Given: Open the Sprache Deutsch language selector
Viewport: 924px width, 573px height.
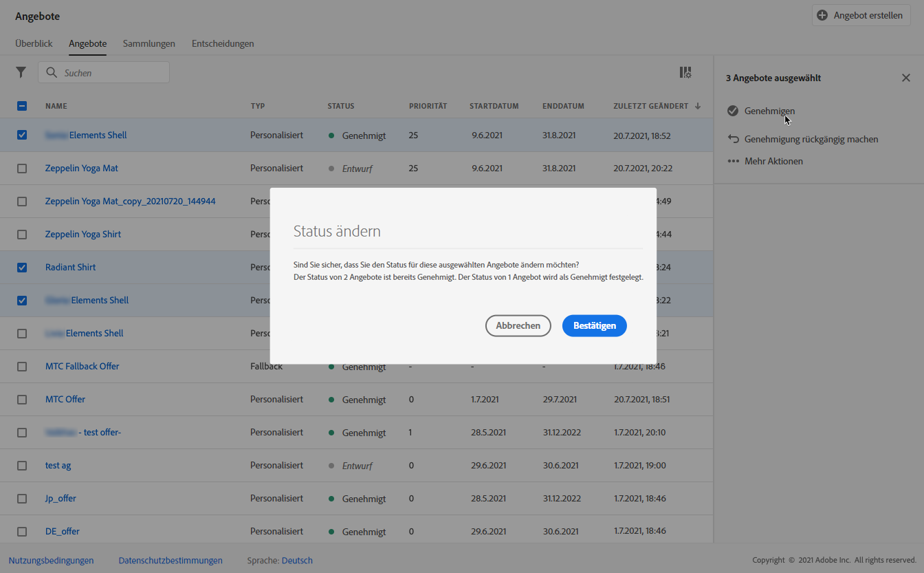Looking at the screenshot, I should pyautogui.click(x=297, y=561).
